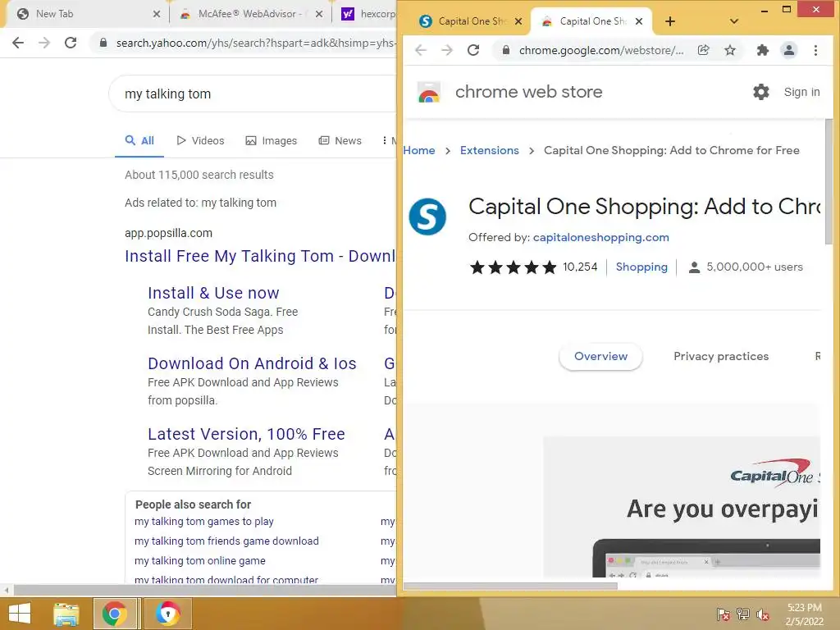Go forward in the Web Store window

(x=447, y=50)
